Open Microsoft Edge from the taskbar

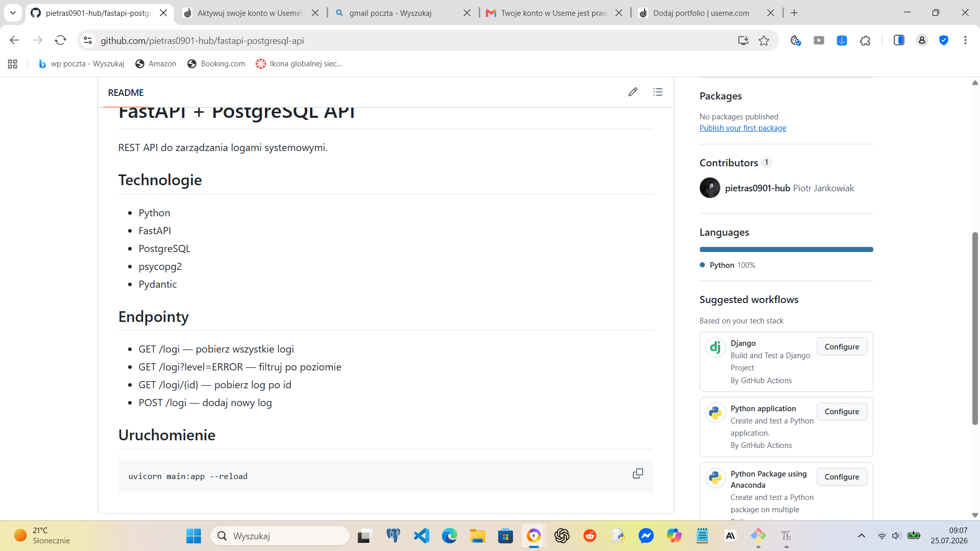pos(450,536)
